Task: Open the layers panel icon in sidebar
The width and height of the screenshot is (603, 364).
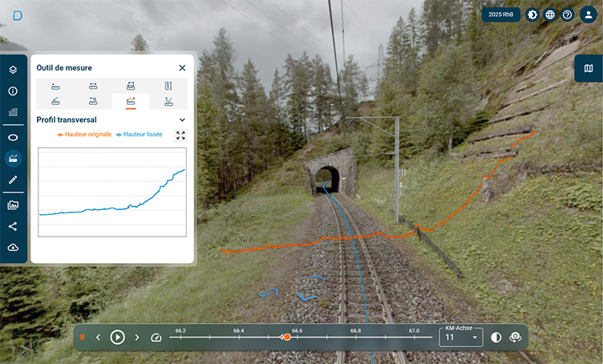Action: [13, 70]
